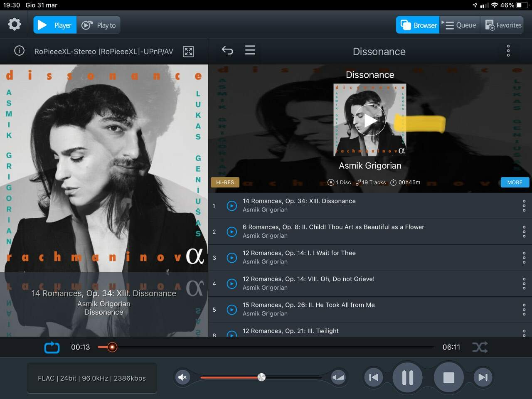Open options for Oh, Do not Grieve!
Viewport: 532px width, 399px height.
coord(524,283)
